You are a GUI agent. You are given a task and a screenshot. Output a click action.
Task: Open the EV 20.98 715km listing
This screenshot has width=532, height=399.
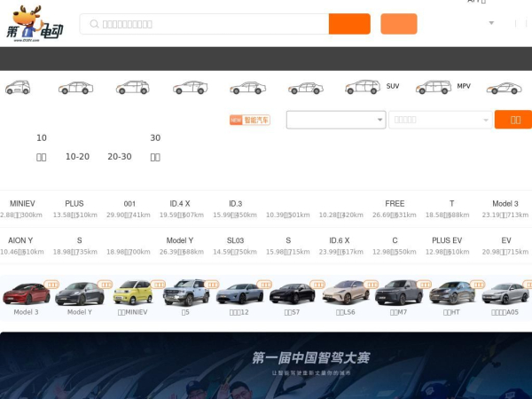[x=505, y=246]
